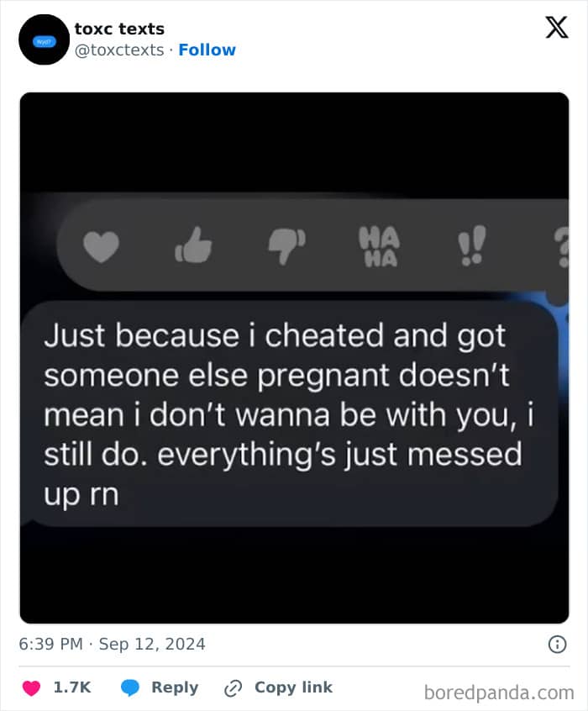The width and height of the screenshot is (588, 711).
Task: Open the toxc texts profile avatar
Action: pyautogui.click(x=44, y=39)
